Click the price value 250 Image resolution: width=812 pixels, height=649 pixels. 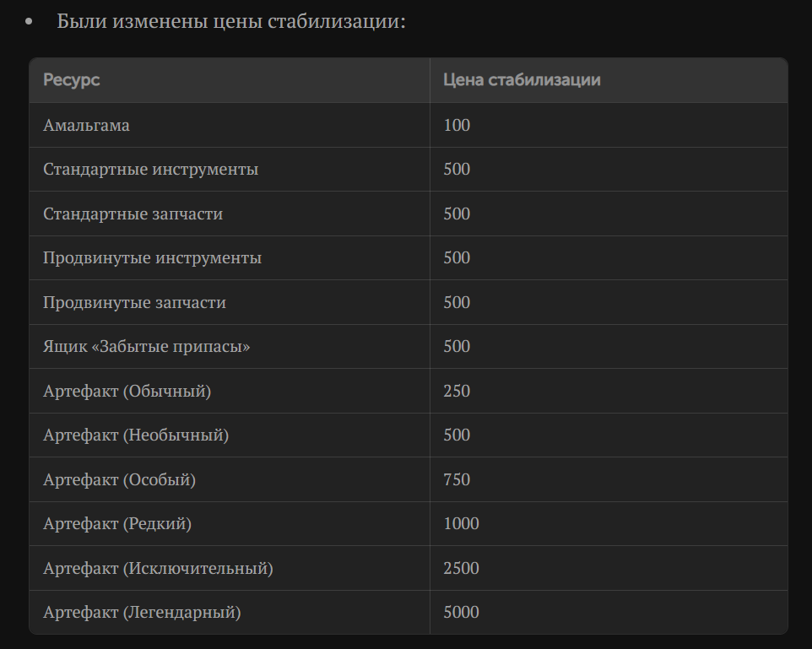457,391
